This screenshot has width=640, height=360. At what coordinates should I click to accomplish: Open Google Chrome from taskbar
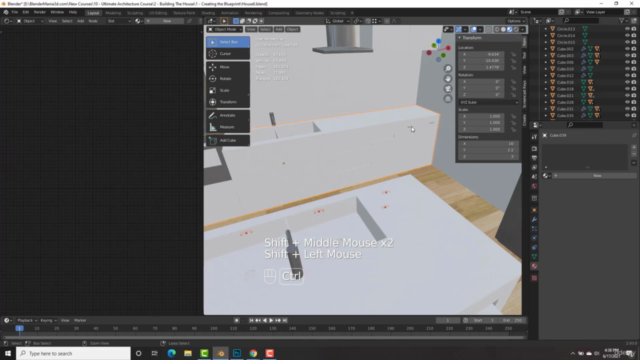pyautogui.click(x=253, y=353)
